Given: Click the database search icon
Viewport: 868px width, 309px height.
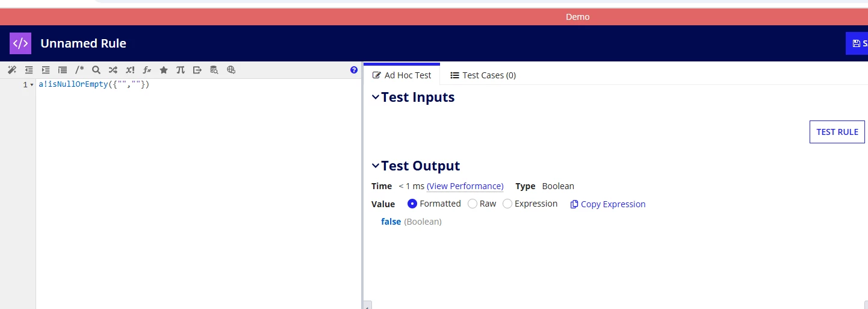Looking at the screenshot, I should [x=214, y=70].
